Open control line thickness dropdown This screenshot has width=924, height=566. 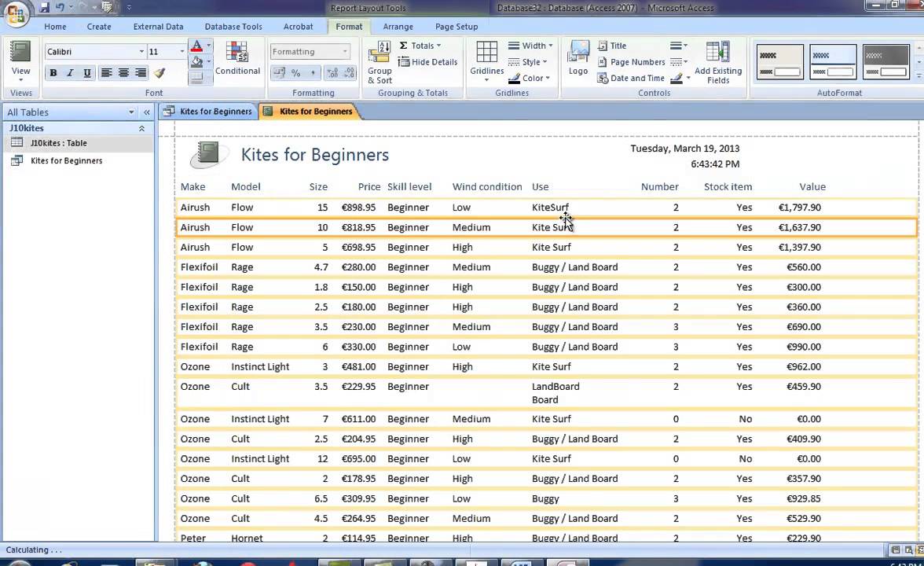coord(678,46)
